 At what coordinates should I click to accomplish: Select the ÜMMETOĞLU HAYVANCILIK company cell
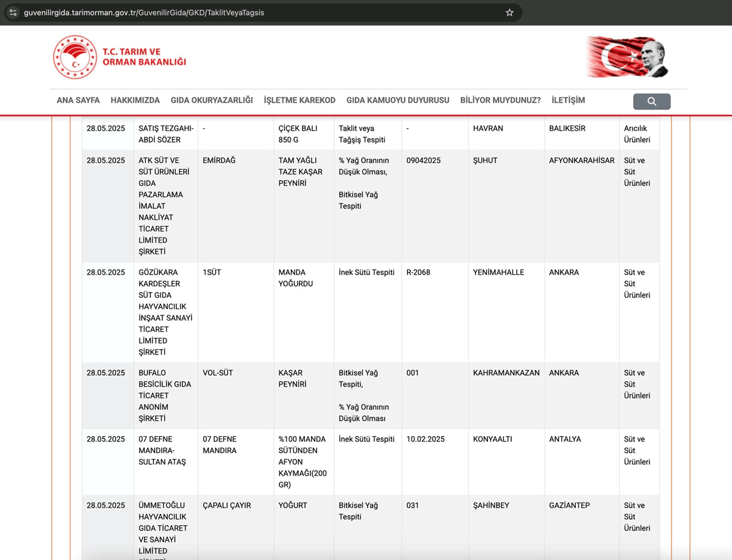pyautogui.click(x=166, y=528)
